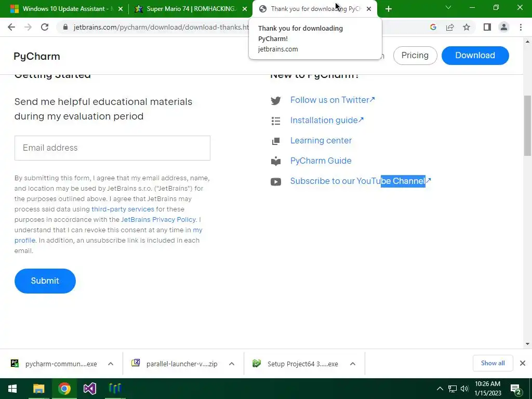
Task: Open the my profile link
Action: click(x=108, y=235)
